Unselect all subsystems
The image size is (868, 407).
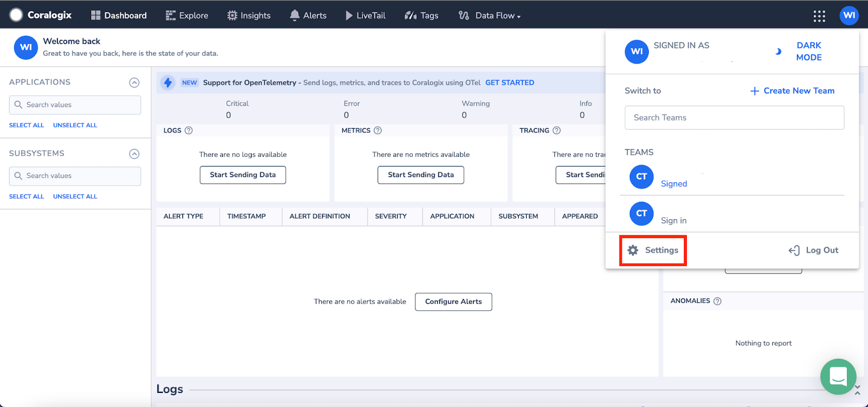point(75,196)
